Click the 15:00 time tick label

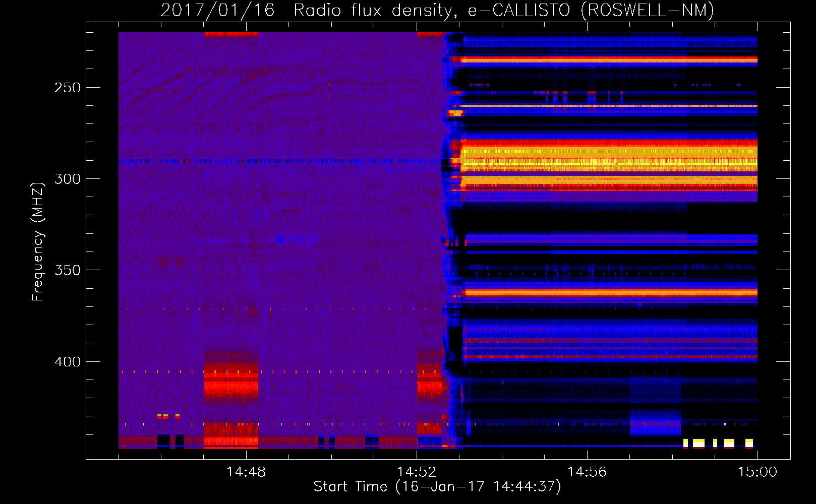click(757, 472)
